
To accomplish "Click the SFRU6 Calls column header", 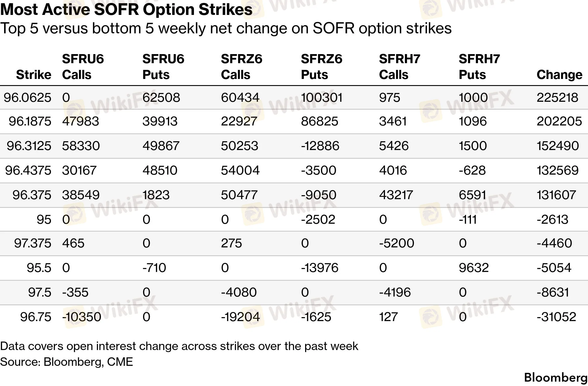I will 83,67.
